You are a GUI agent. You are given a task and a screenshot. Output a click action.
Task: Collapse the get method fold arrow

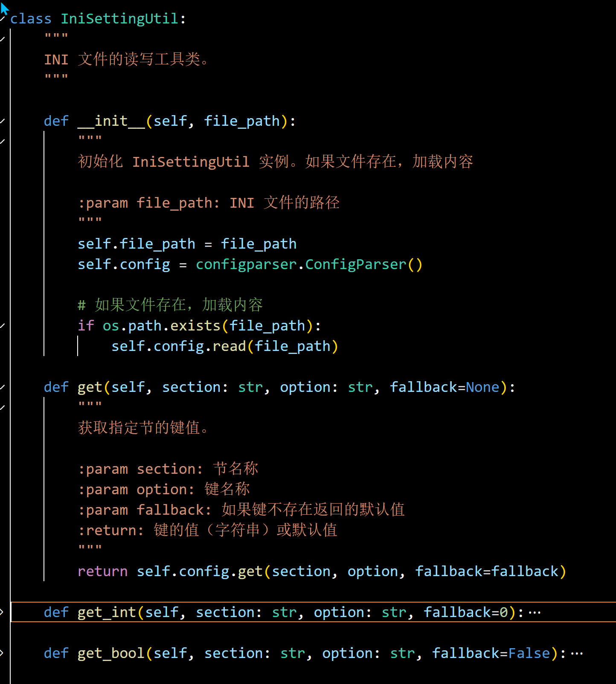click(x=2, y=387)
